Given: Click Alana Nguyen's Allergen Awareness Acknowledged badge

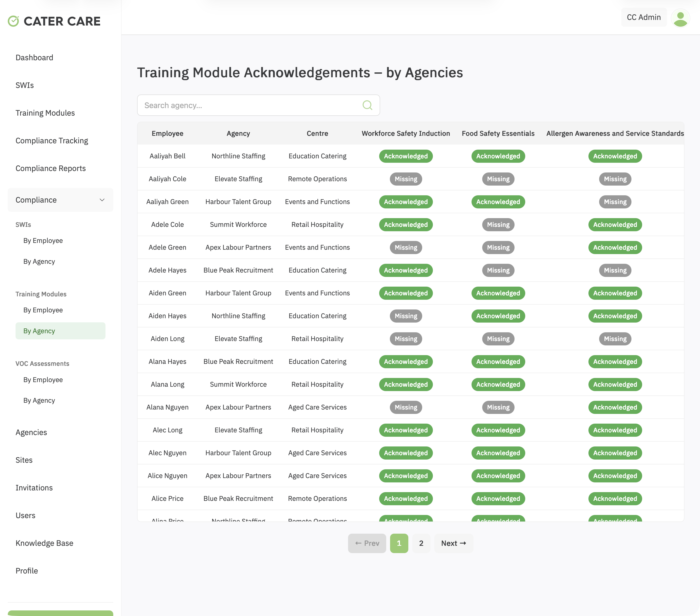Looking at the screenshot, I should click(x=615, y=407).
